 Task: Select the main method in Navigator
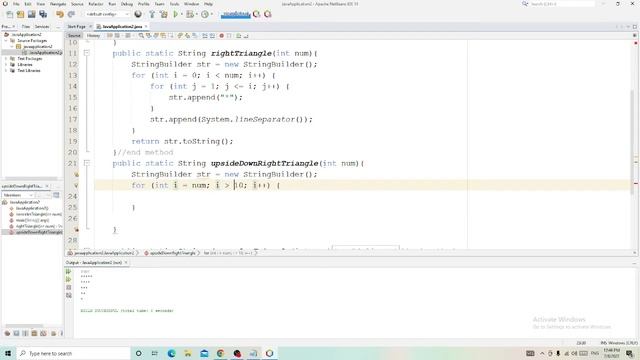(32, 220)
